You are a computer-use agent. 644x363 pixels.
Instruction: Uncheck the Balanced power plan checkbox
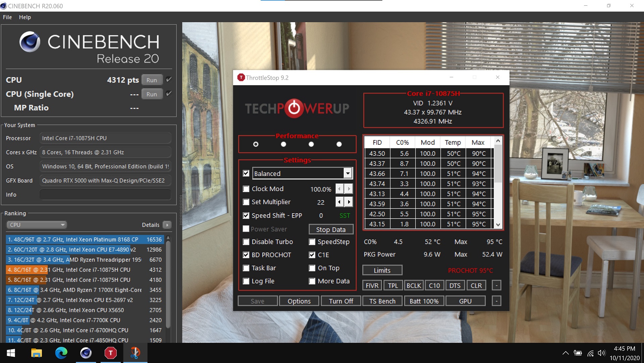[x=246, y=173]
